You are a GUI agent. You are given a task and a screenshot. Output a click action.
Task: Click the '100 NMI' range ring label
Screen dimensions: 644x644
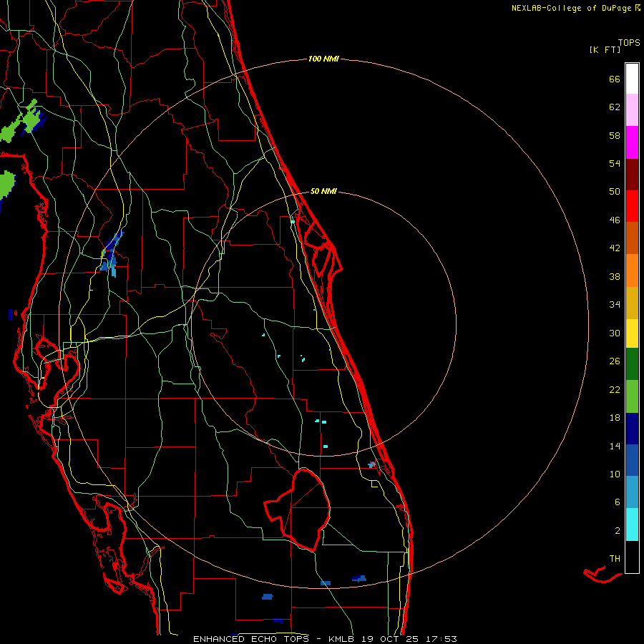[x=323, y=59]
